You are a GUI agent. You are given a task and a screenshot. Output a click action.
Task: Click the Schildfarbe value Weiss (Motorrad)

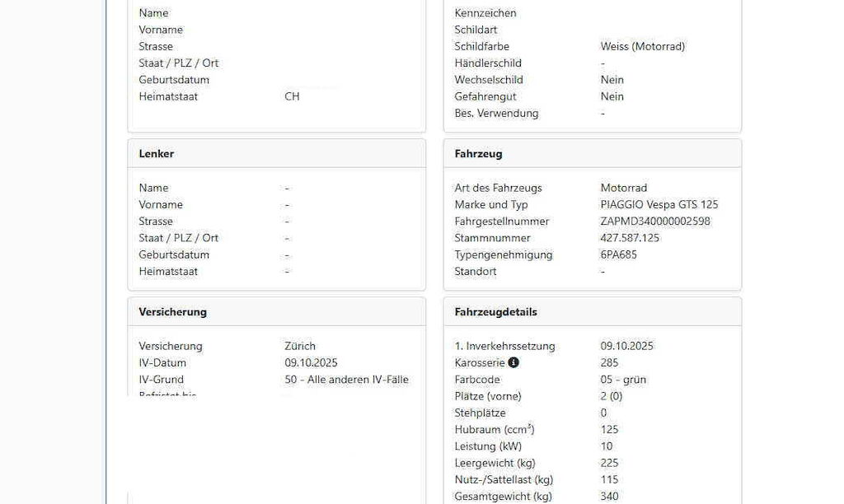point(642,46)
